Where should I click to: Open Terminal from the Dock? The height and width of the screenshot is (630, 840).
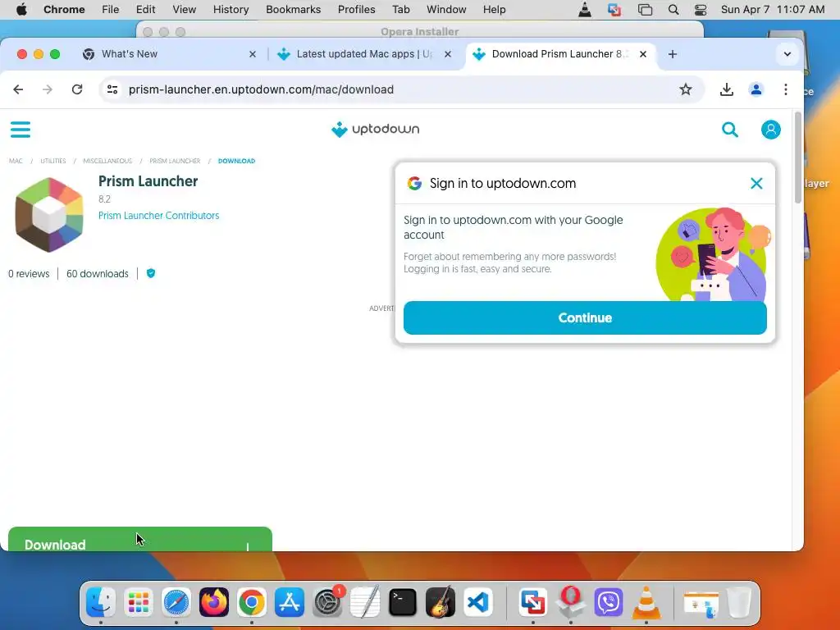[x=402, y=603]
